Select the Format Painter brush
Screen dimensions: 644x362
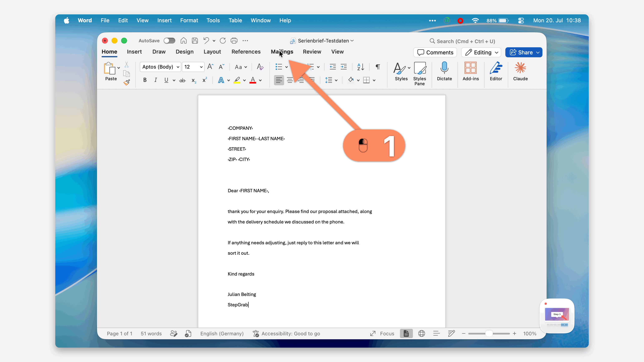click(127, 83)
